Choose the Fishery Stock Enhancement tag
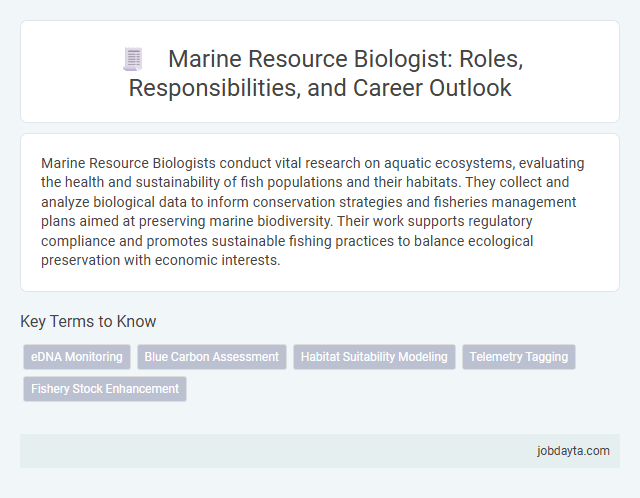 point(105,389)
